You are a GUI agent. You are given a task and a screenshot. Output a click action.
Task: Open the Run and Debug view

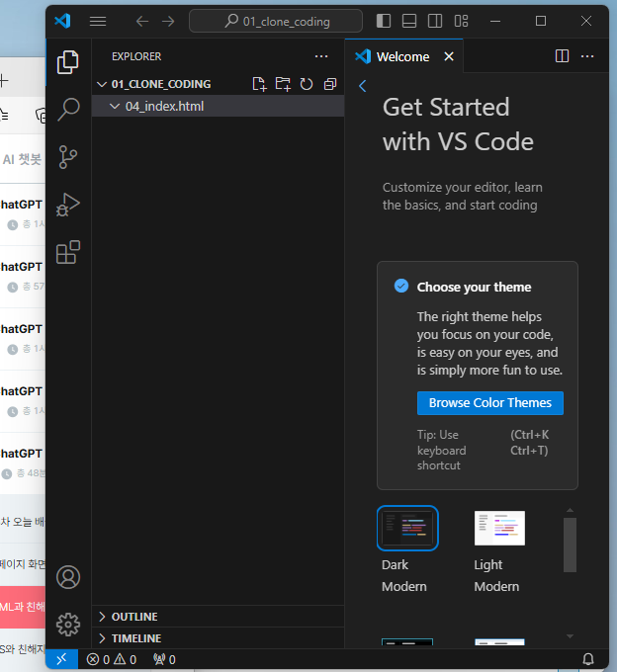[68, 205]
